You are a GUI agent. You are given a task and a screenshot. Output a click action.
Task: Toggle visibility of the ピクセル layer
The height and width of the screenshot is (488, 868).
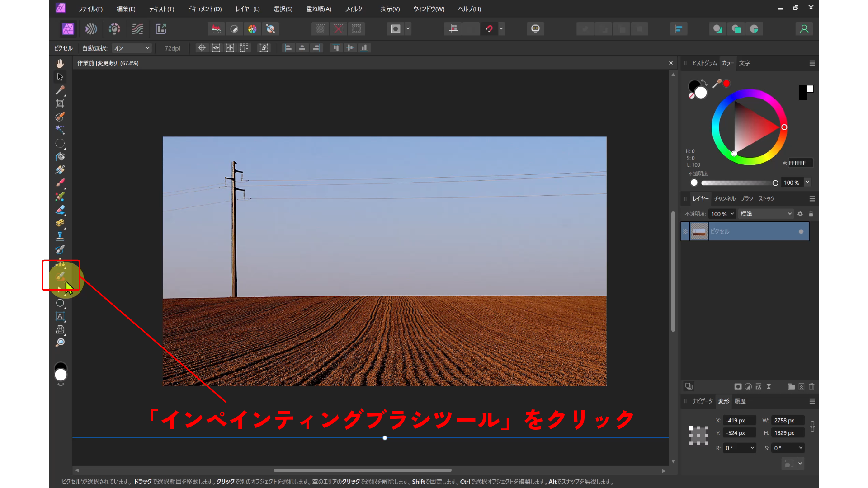(x=801, y=231)
